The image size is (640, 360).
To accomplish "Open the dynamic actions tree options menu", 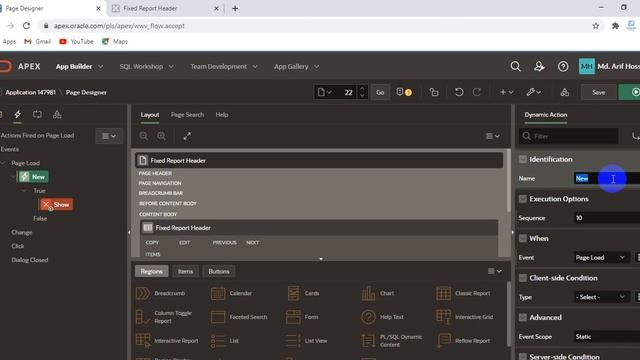I will click(x=109, y=136).
